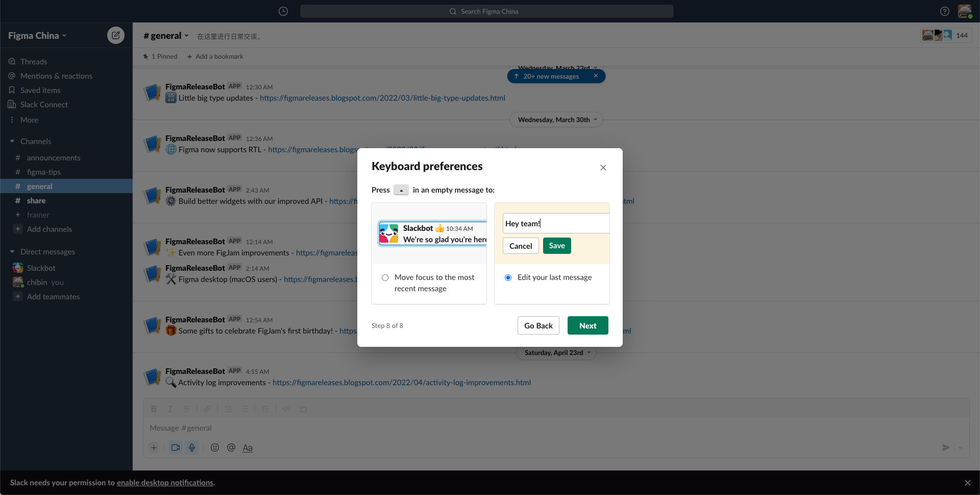Click the Next button
The height and width of the screenshot is (495, 980).
tap(587, 325)
